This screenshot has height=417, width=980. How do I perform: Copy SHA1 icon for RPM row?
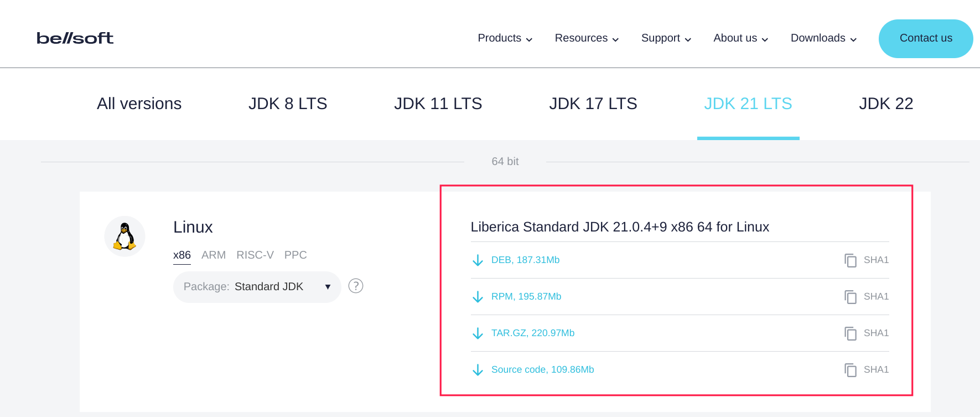851,297
